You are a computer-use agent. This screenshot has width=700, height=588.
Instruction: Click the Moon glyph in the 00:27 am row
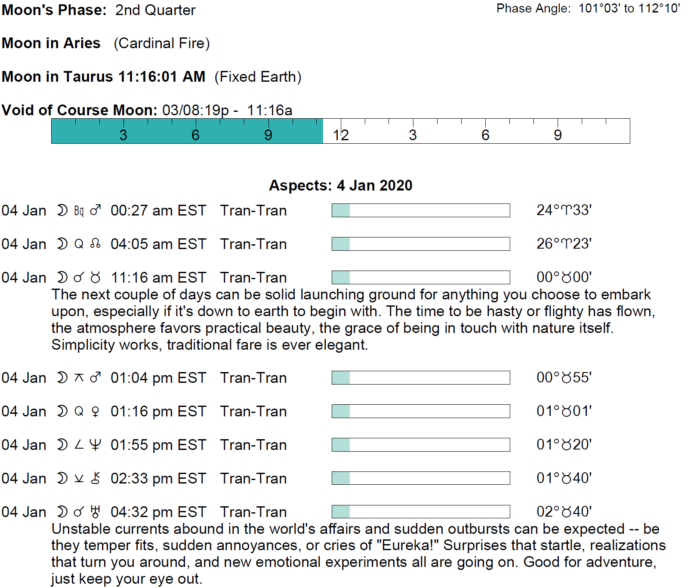pos(62,211)
